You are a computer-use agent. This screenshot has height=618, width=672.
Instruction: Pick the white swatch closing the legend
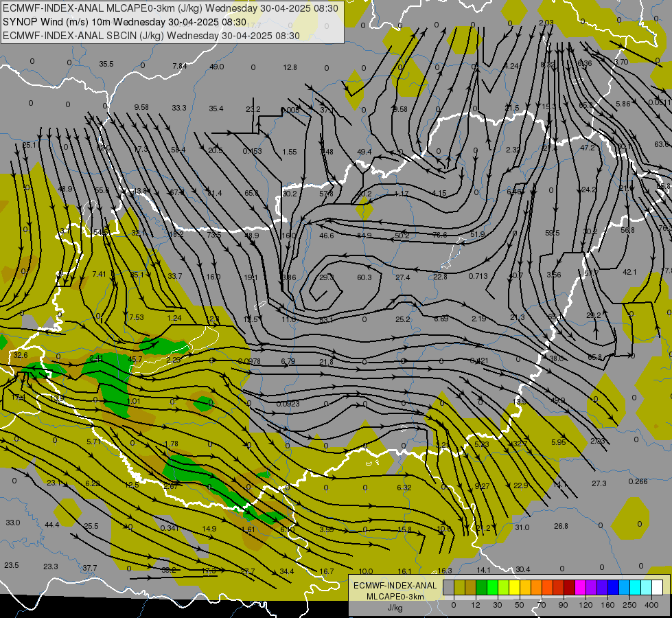coord(657,587)
